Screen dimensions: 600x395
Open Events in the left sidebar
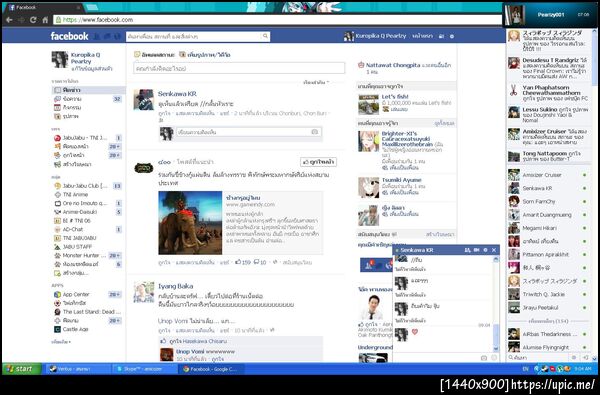[88, 108]
